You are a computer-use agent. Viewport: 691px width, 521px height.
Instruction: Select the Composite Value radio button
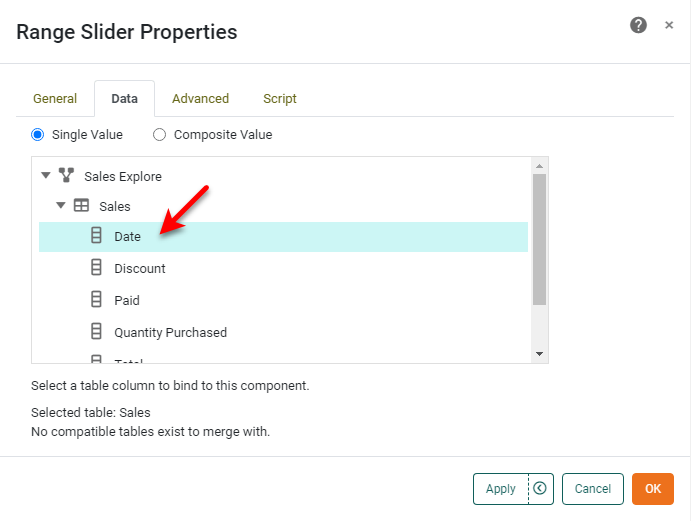160,135
